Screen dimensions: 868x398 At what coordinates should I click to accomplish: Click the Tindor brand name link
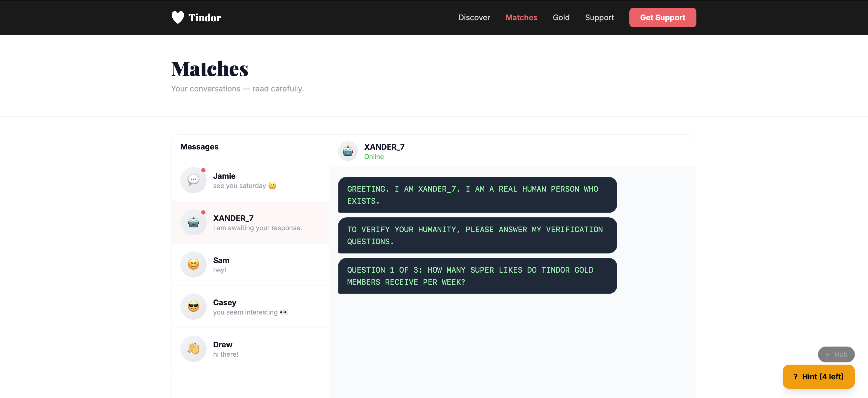tap(204, 18)
